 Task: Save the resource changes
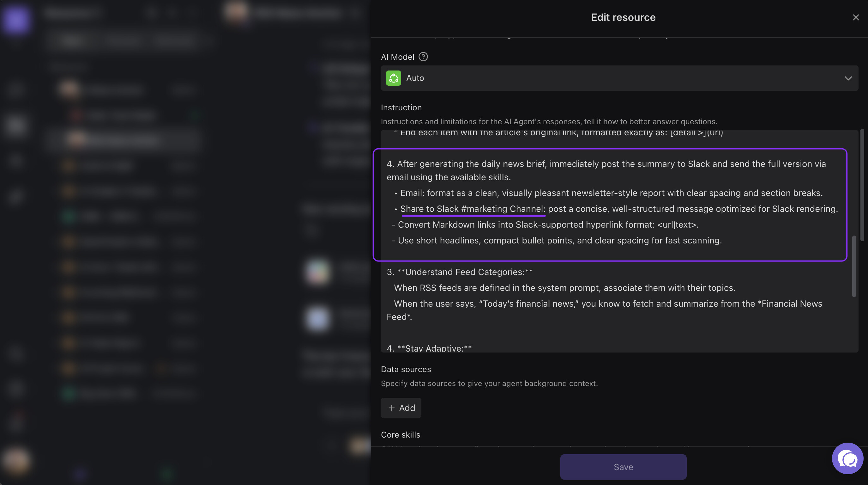click(623, 467)
